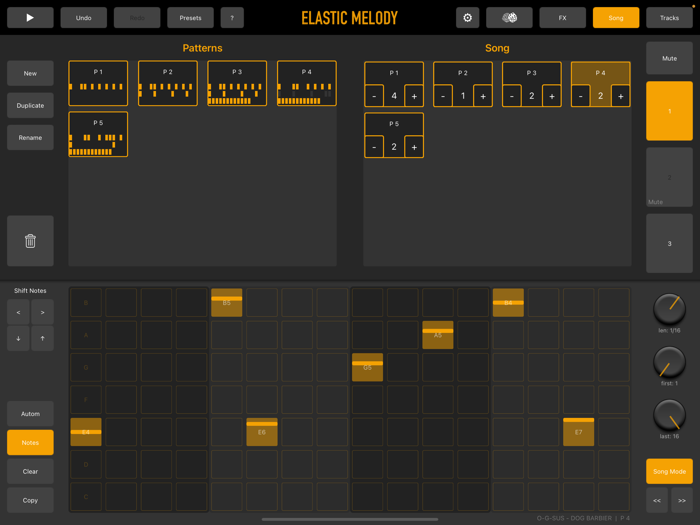Toggle the Mute button

(669, 58)
